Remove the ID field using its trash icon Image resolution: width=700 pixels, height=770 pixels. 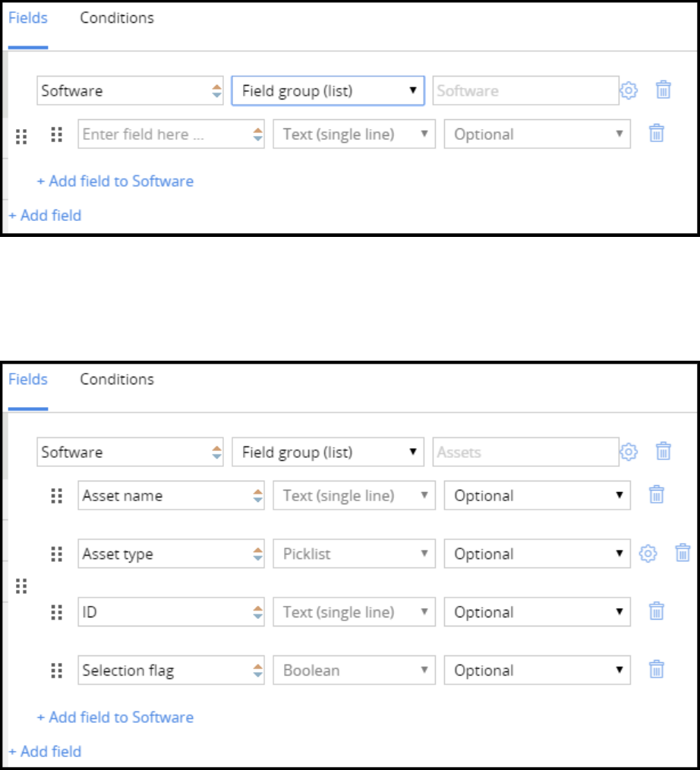pos(657,612)
